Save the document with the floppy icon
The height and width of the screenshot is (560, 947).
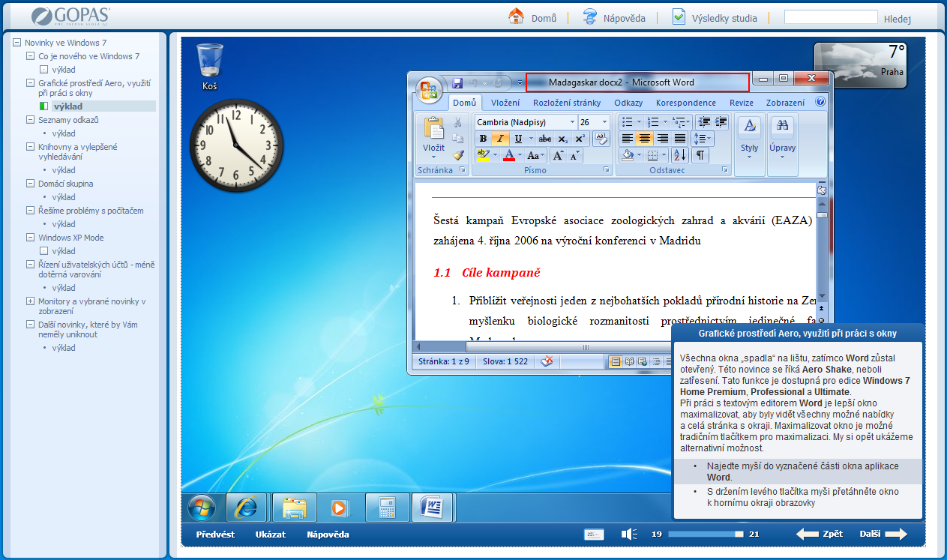coord(457,82)
